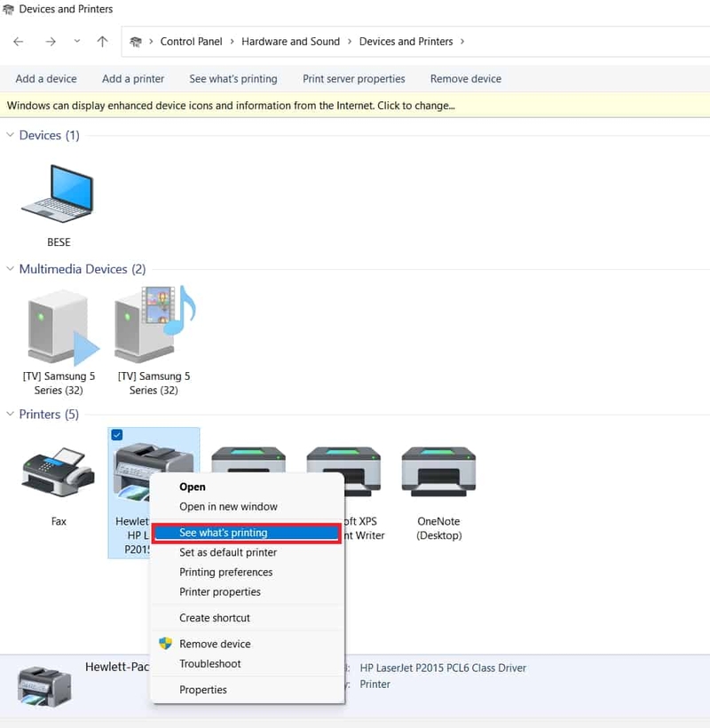Image resolution: width=710 pixels, height=728 pixels.
Task: Navigate to Control Panel breadcrumb
Action: 191,42
